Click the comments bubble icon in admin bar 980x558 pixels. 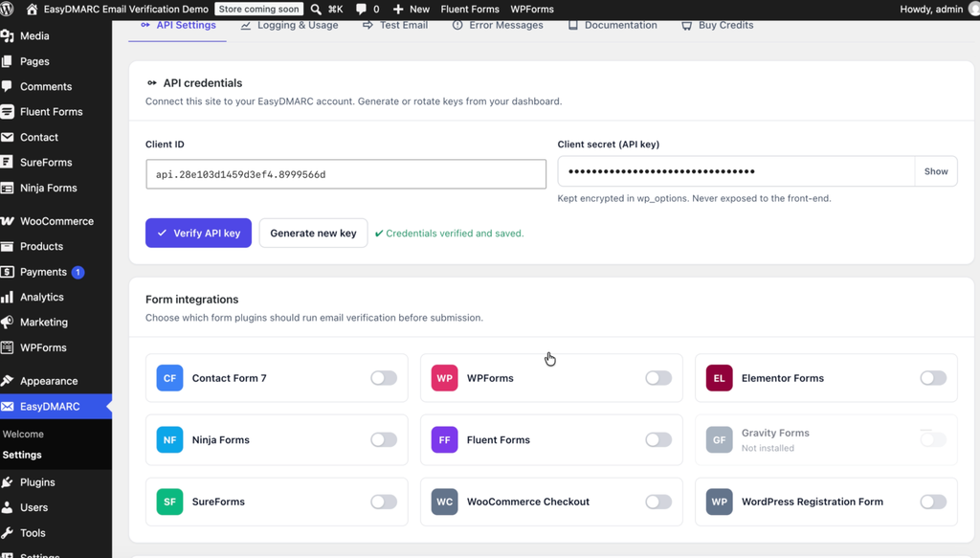(x=361, y=9)
